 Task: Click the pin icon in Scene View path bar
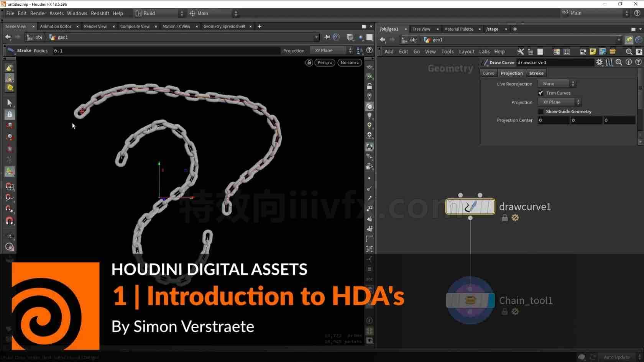coord(327,37)
